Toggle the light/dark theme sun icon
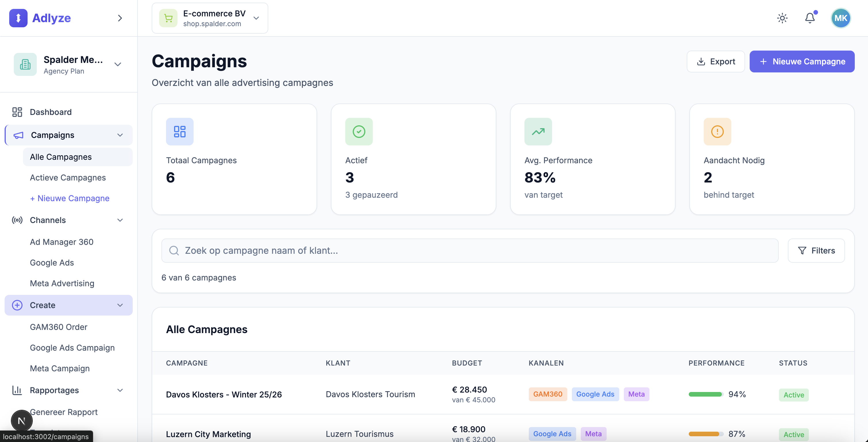 click(782, 18)
